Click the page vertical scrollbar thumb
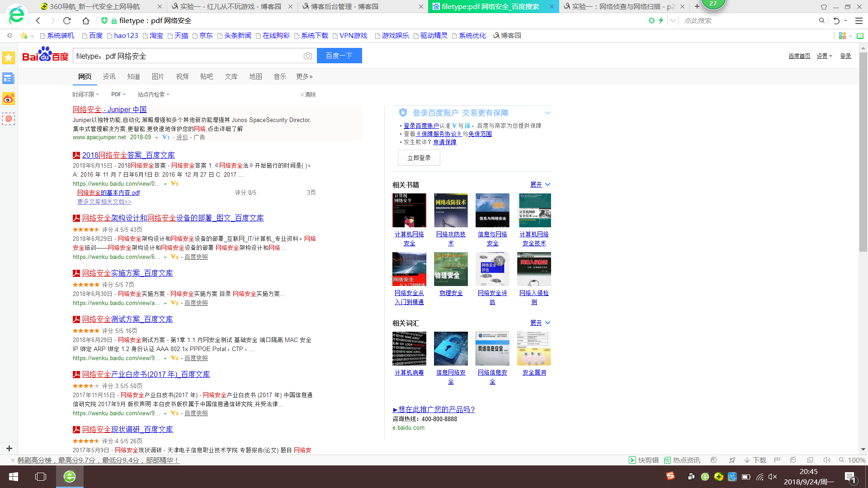Image resolution: width=868 pixels, height=488 pixels. 863,152
